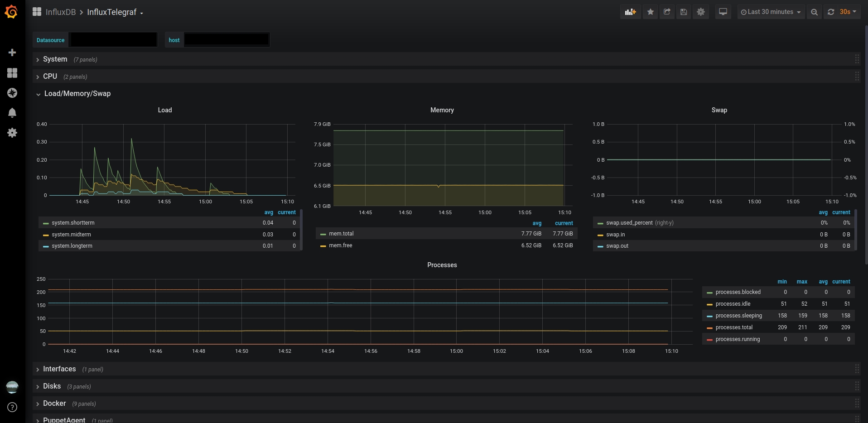Viewport: 868px width, 423px height.
Task: Zoom out time range magnifier icon
Action: 814,12
